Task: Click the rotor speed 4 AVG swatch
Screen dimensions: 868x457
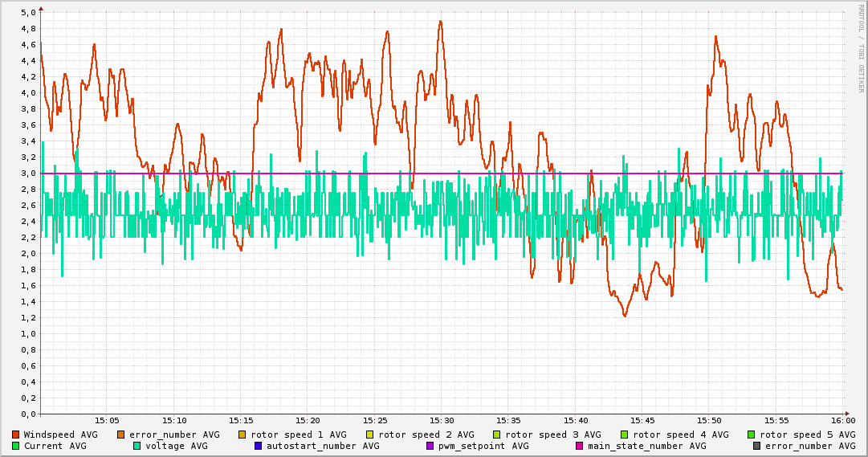Action: click(625, 435)
